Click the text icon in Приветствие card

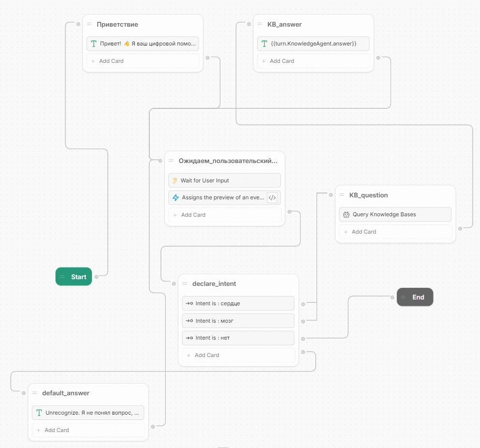coord(94,44)
